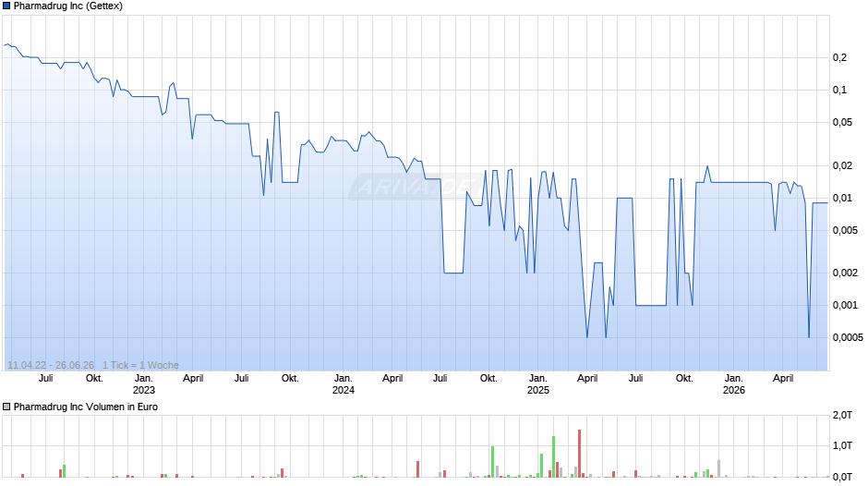Click the gray legend square beside Volumen in Euro
The height and width of the screenshot is (486, 868).
click(6, 407)
